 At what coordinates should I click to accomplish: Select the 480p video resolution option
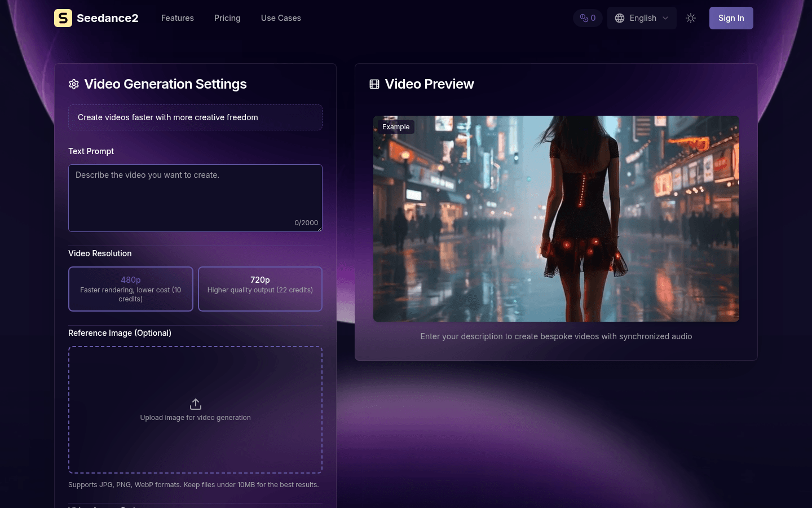pos(130,288)
